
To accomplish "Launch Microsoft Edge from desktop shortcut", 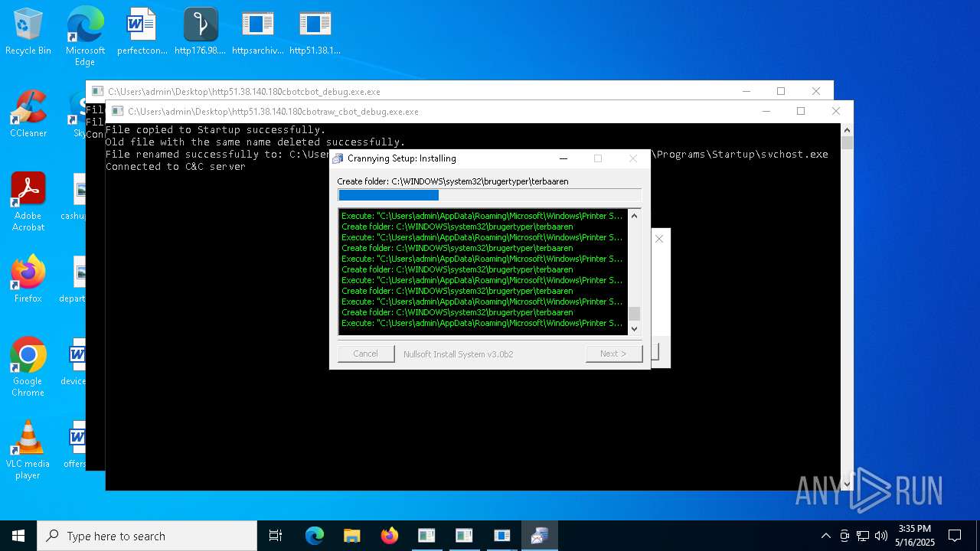I will (x=85, y=36).
